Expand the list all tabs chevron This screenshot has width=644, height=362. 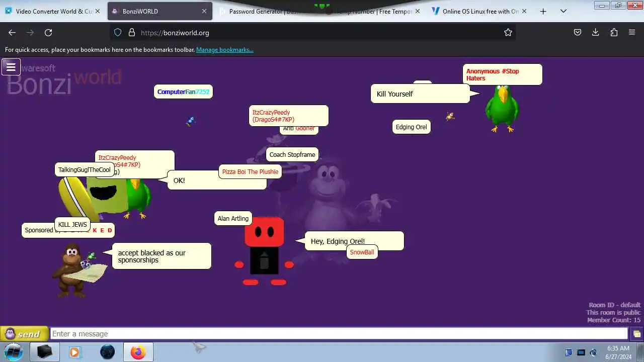[563, 11]
